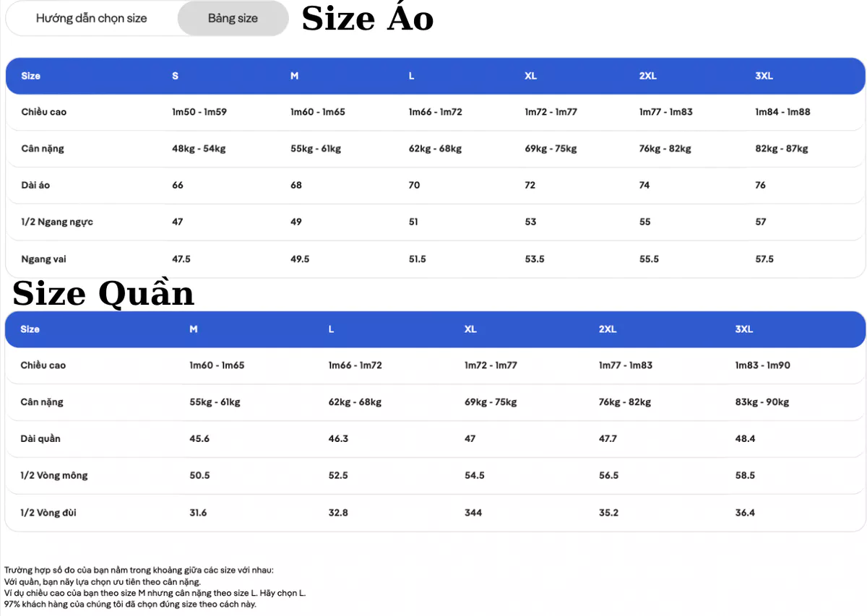
Task: Click the footer line starting 'Trường hợp số đo'
Action: click(x=139, y=570)
